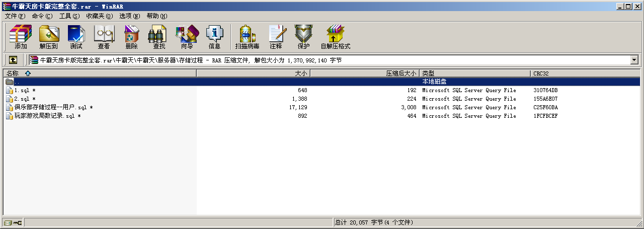
Task: Start 扫描病毒 (Virus Scan) tool
Action: click(x=247, y=37)
